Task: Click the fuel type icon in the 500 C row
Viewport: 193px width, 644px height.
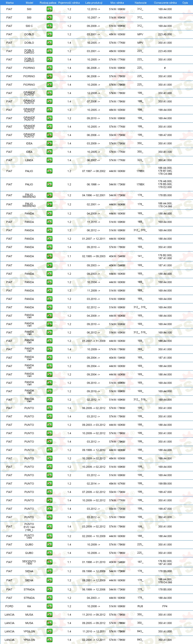Action: coord(50,26)
